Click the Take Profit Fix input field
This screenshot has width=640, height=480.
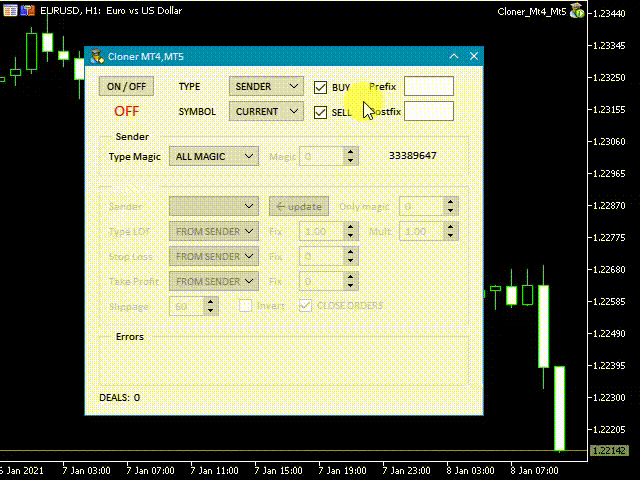(x=321, y=281)
